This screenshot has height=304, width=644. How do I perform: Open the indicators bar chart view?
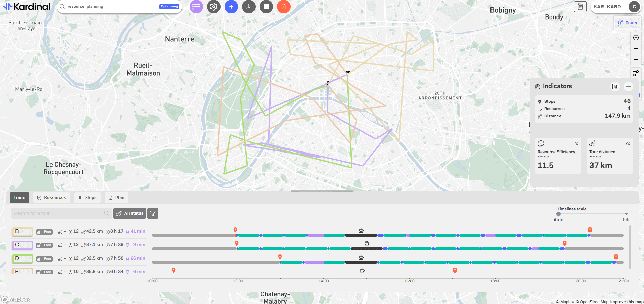coord(615,87)
